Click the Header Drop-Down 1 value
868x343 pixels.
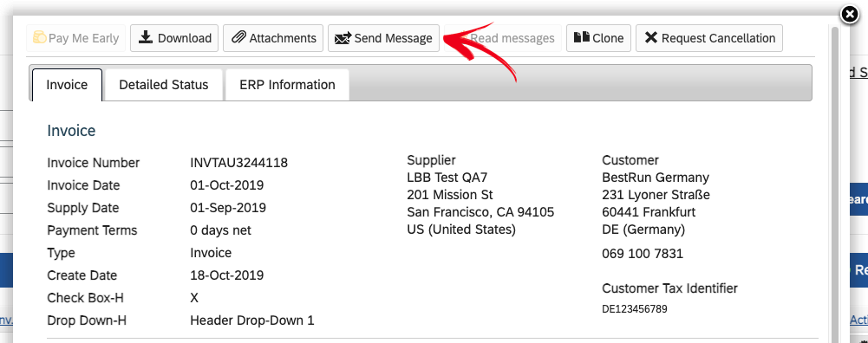coord(251,320)
